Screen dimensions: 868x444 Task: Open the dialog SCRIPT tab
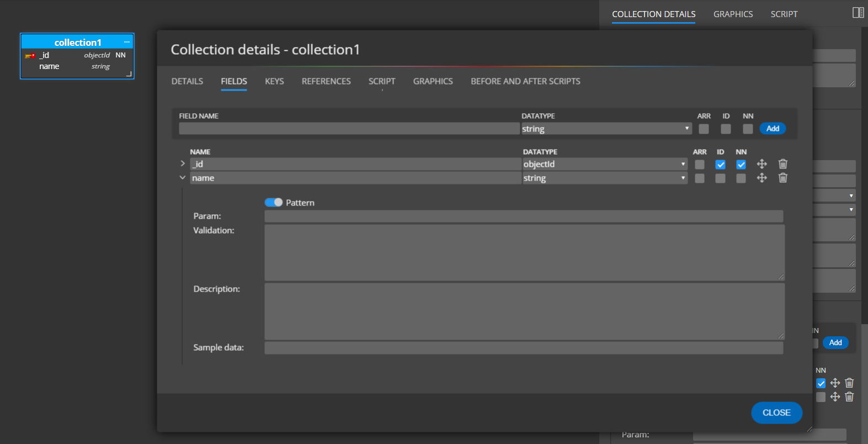[382, 81]
